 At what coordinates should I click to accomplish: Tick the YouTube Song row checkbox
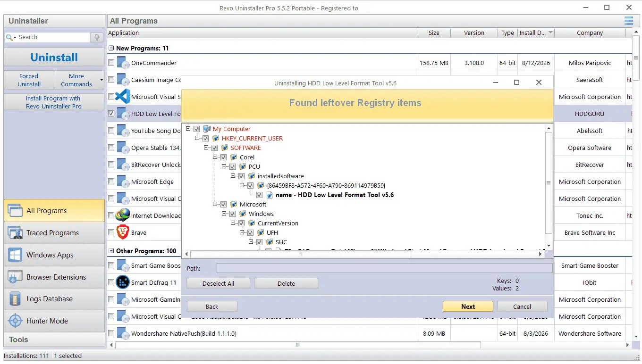tap(111, 131)
